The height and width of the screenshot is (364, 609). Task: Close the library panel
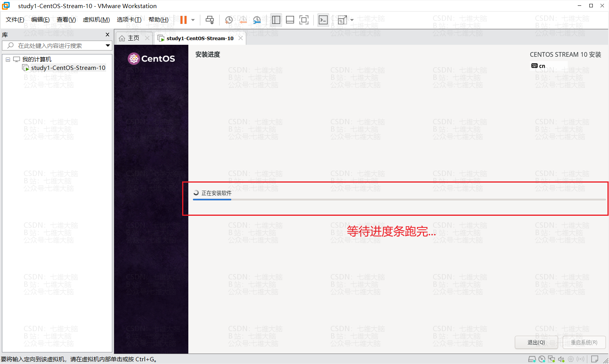(x=107, y=35)
